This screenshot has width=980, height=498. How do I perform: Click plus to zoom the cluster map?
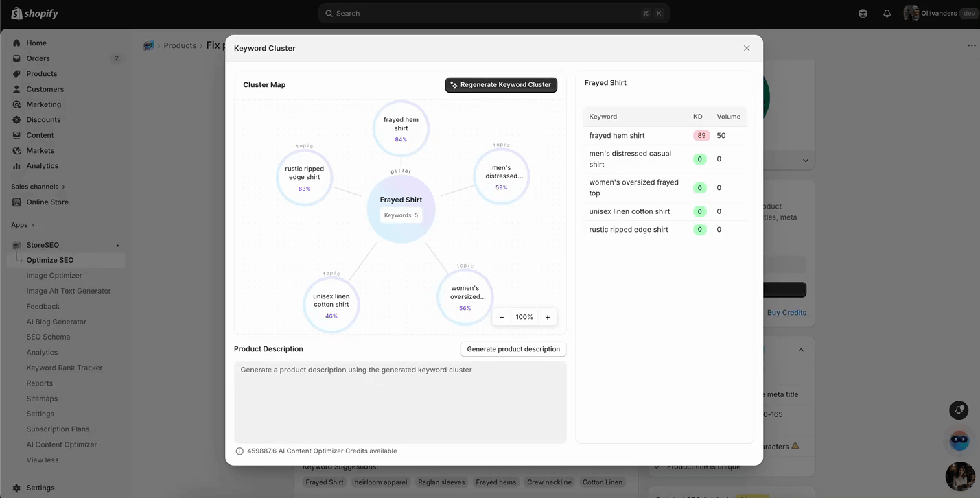[547, 317]
